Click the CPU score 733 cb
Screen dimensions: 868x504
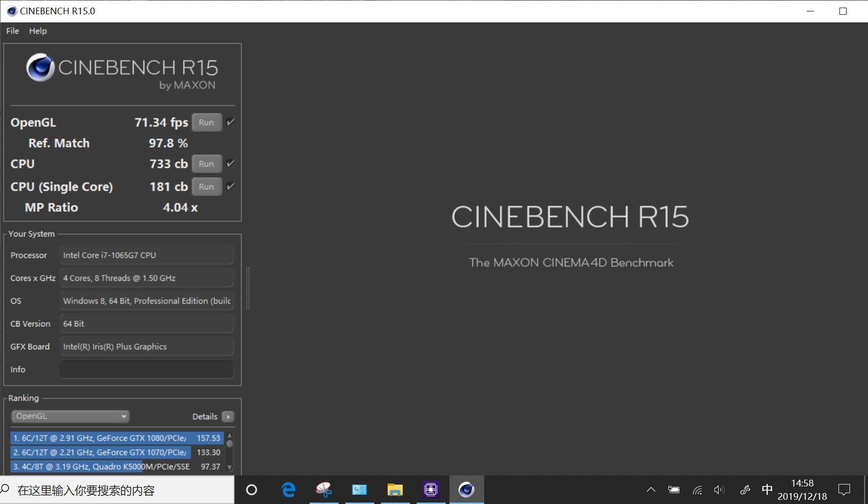point(169,164)
